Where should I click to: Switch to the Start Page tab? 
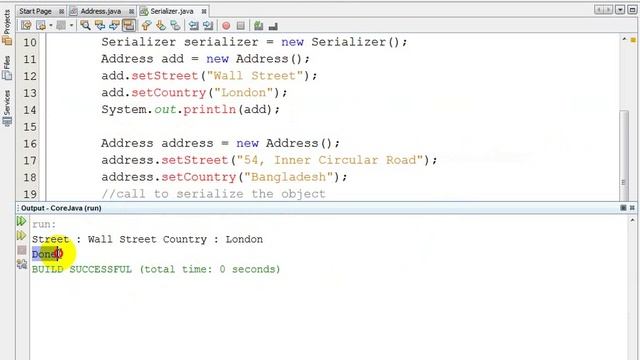pos(36,11)
